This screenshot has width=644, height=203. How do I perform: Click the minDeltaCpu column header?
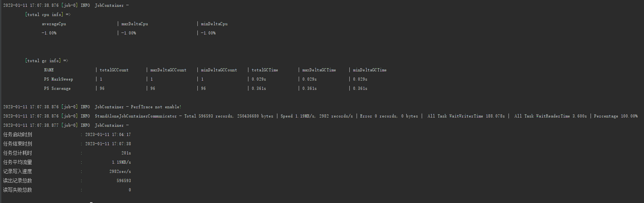214,24
